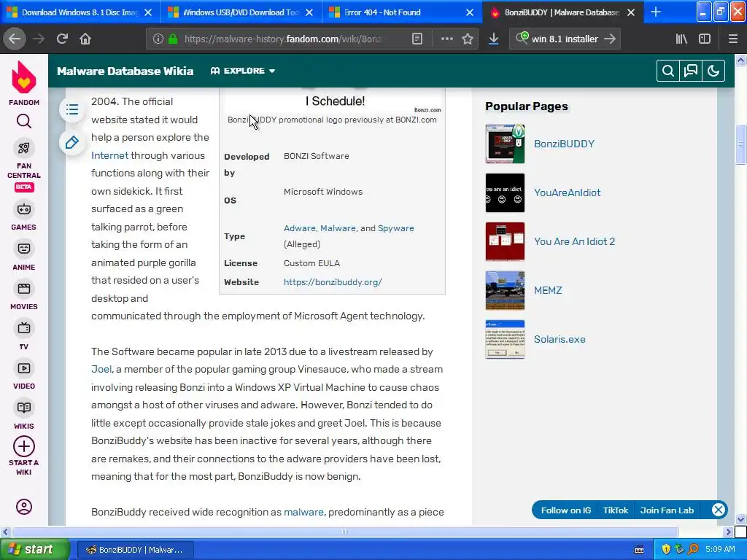Follow the Internet link in article
Screen dimensions: 747x560
pyautogui.click(x=109, y=155)
